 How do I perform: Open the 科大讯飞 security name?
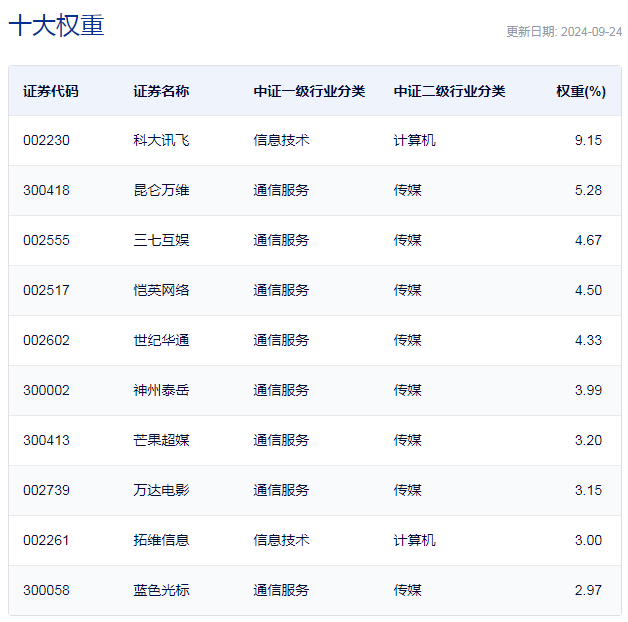(x=161, y=140)
